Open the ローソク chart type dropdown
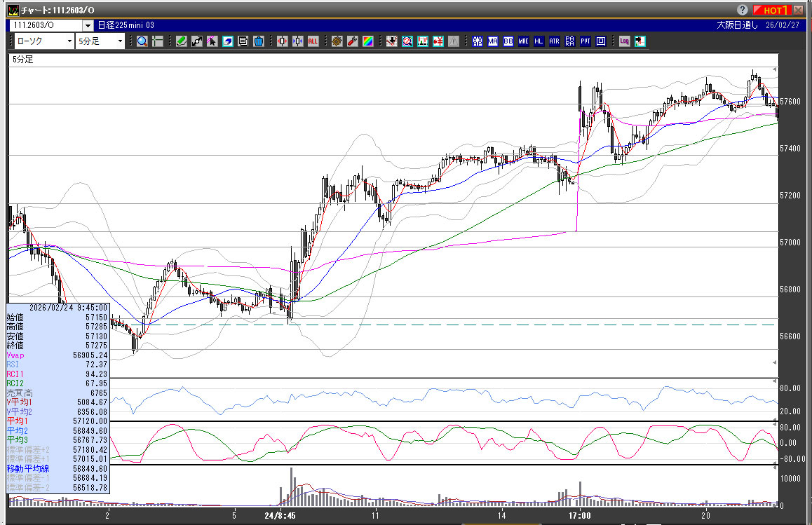Screen dimensions: 812x525 [69, 41]
